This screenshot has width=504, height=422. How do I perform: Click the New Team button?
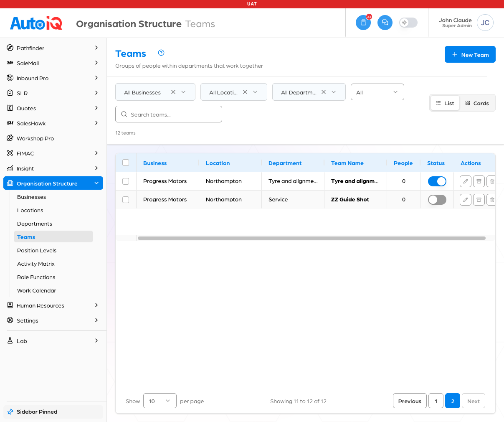[470, 54]
